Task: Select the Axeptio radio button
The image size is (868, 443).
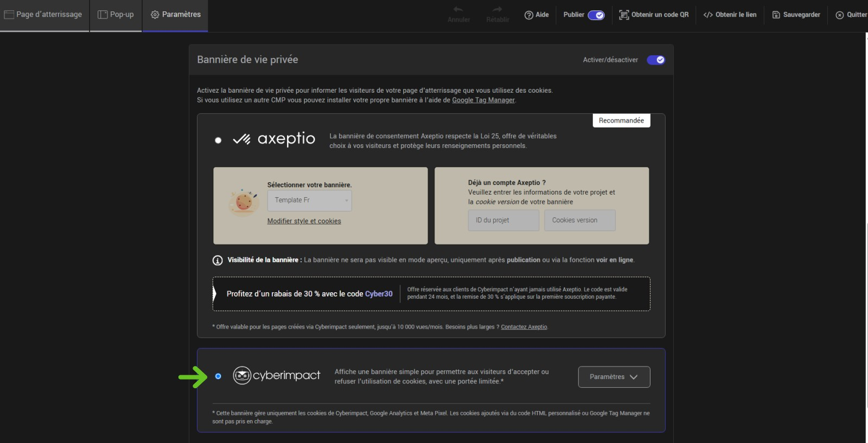Action: pos(218,140)
